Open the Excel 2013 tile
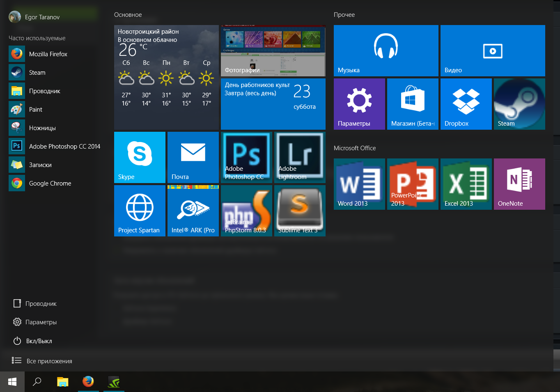This screenshot has width=560, height=392. (466, 184)
